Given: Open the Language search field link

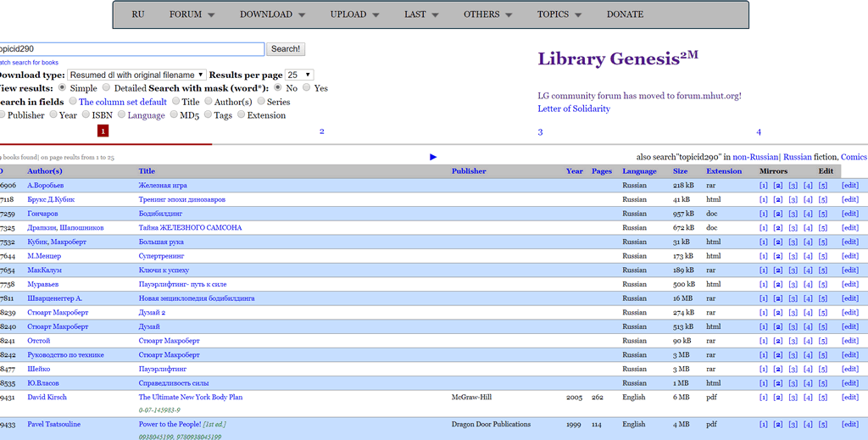Looking at the screenshot, I should pyautogui.click(x=146, y=115).
